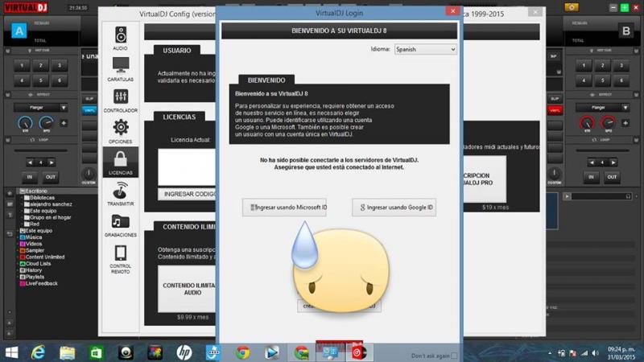Collapse deck A EFFECT section
Image resolution: width=644 pixels, height=362 pixels.
click(7, 95)
